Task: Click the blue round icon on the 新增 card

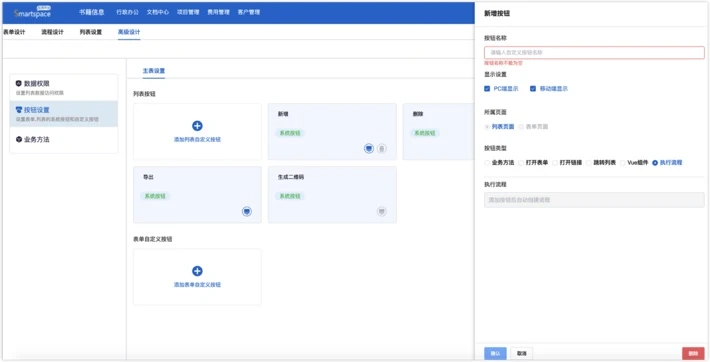Action: coord(369,148)
